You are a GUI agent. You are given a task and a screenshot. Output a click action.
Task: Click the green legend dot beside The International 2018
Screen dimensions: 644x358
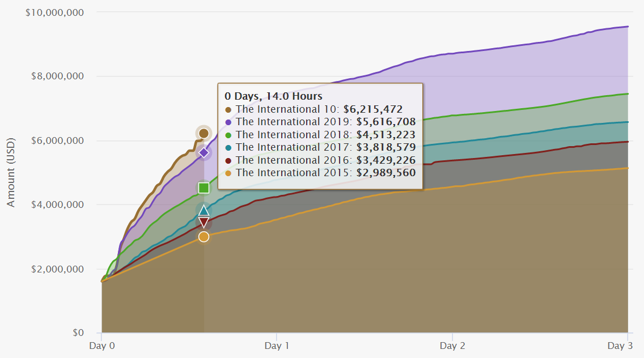(228, 135)
